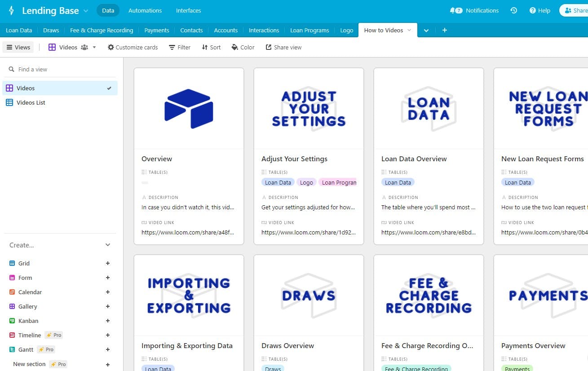Viewport: 588px width, 371px height.
Task: Open the Color options
Action: 243,47
